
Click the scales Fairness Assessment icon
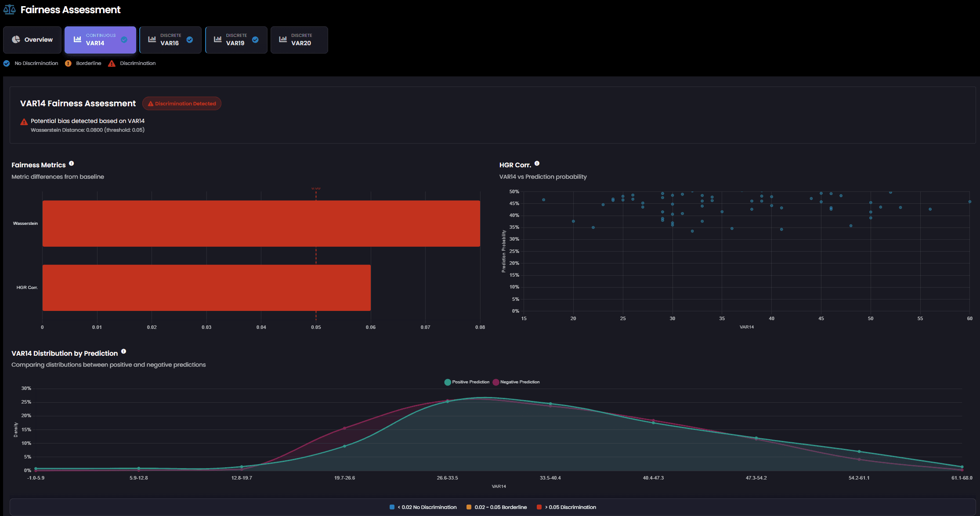coord(9,10)
